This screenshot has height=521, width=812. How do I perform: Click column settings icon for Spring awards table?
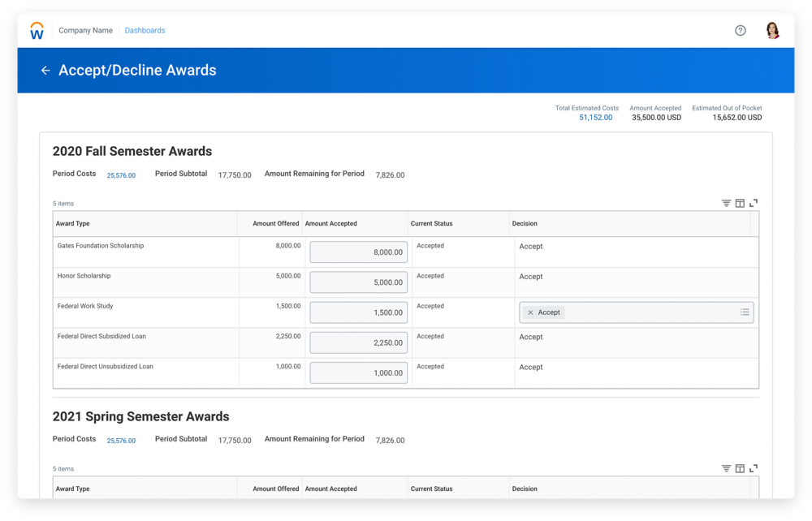(x=740, y=469)
